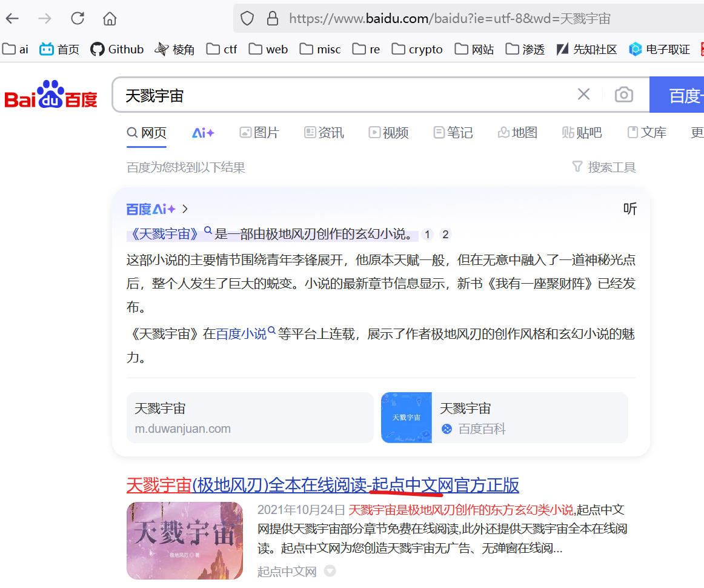Open the 电子取证 bookmark
Image resolution: width=704 pixels, height=588 pixels.
pyautogui.click(x=659, y=49)
